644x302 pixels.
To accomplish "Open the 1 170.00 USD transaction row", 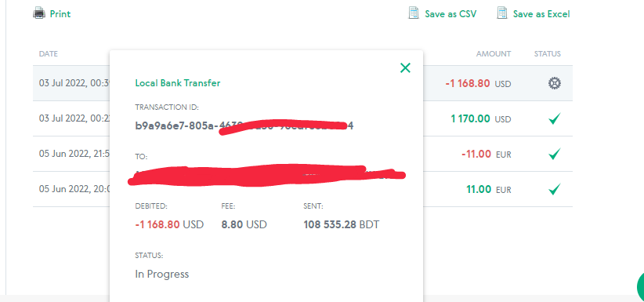I will point(302,118).
